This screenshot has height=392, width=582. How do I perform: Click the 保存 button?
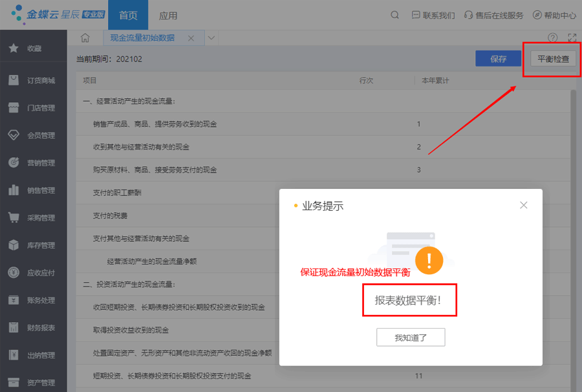(498, 59)
